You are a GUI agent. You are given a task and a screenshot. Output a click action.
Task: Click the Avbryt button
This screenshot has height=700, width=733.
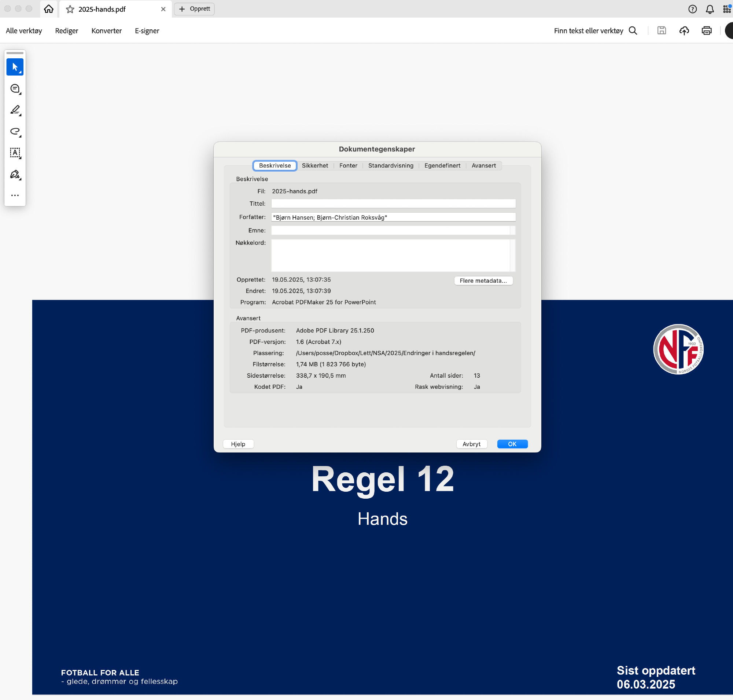(471, 444)
